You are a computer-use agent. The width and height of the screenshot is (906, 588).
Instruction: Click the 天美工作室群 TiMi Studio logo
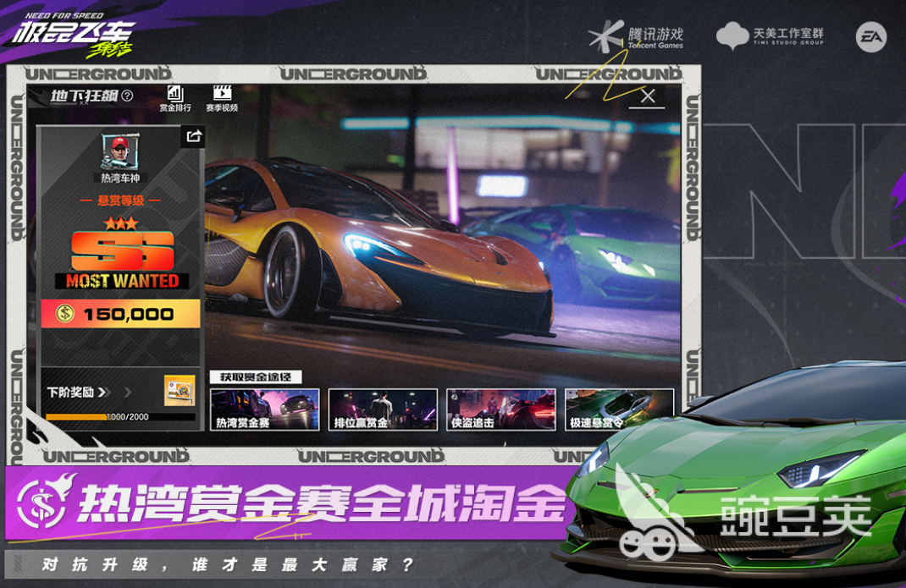[x=770, y=36]
